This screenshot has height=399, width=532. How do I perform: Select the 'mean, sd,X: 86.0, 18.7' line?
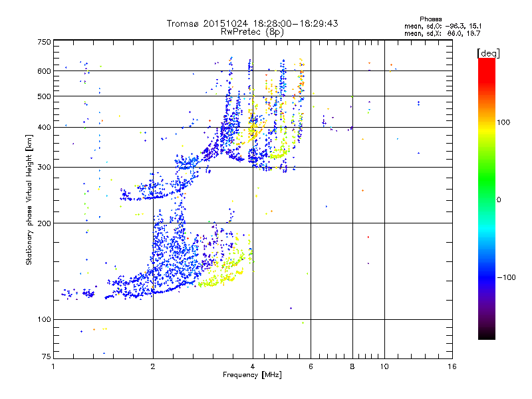click(442, 33)
